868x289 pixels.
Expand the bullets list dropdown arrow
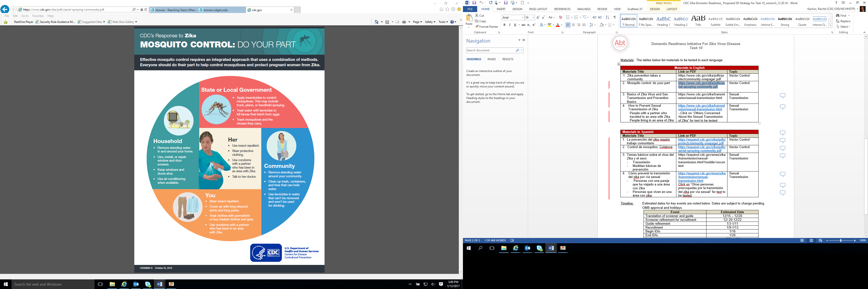(571, 18)
